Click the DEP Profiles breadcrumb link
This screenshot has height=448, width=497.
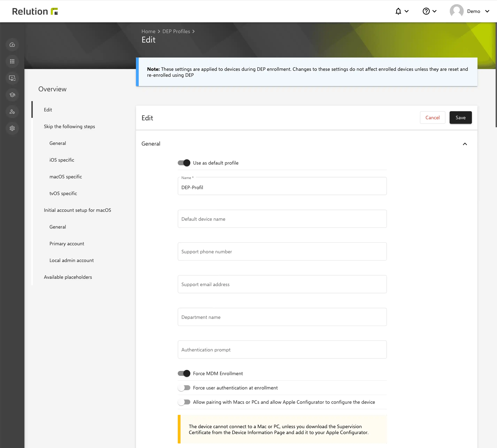coord(176,32)
